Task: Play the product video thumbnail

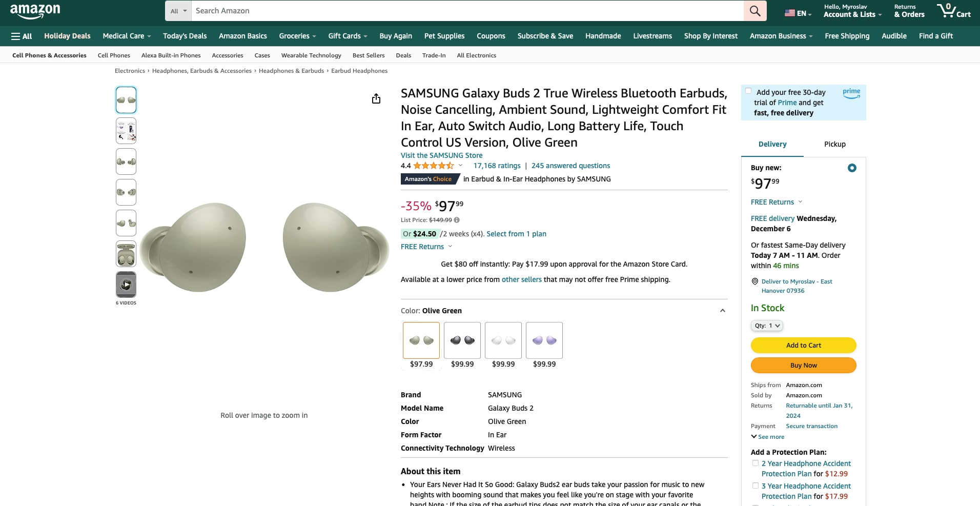Action: (126, 285)
